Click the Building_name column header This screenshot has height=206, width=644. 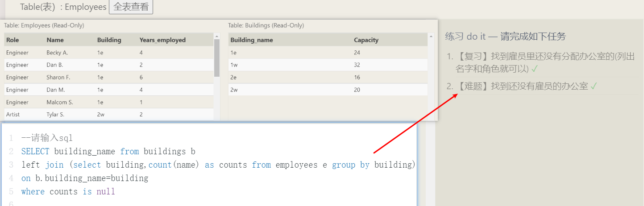click(x=251, y=40)
